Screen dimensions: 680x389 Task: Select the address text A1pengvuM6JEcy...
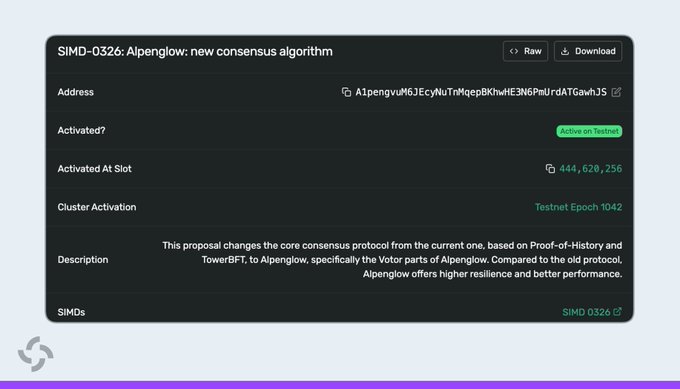[x=481, y=92]
